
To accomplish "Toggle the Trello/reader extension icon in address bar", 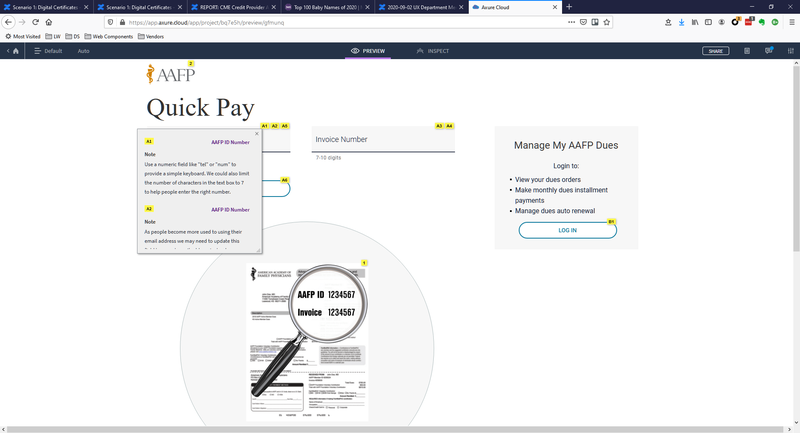I will point(595,22).
